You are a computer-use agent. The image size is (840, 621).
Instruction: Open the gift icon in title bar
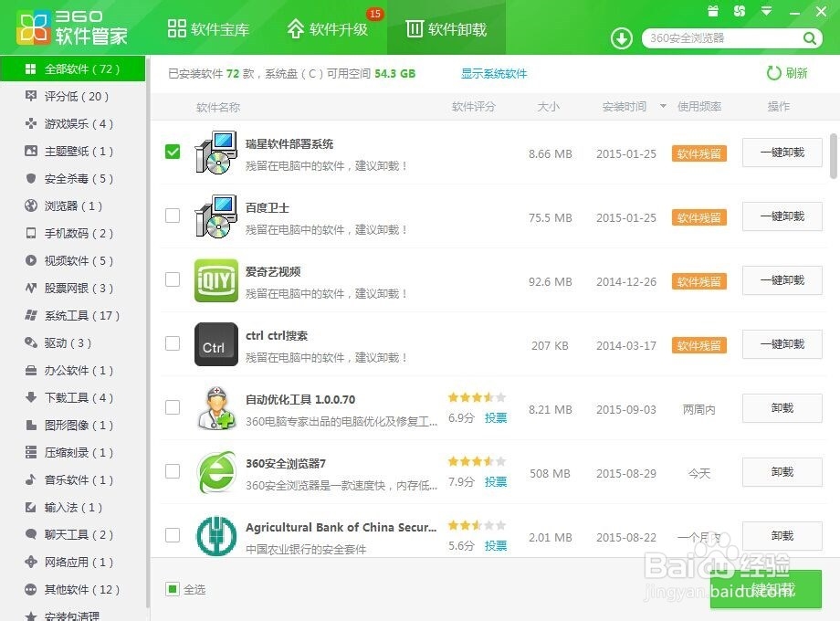[712, 11]
